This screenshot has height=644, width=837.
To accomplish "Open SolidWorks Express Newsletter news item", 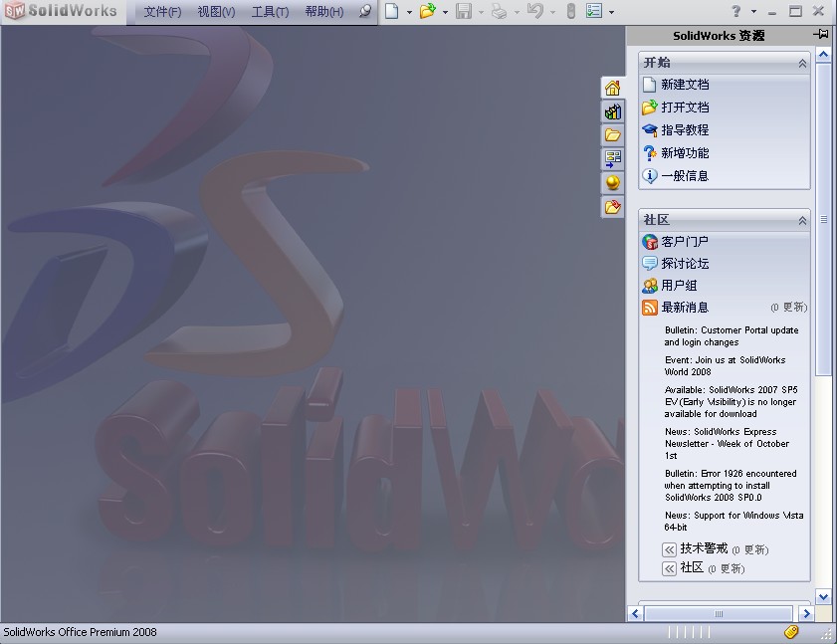I will tap(727, 444).
